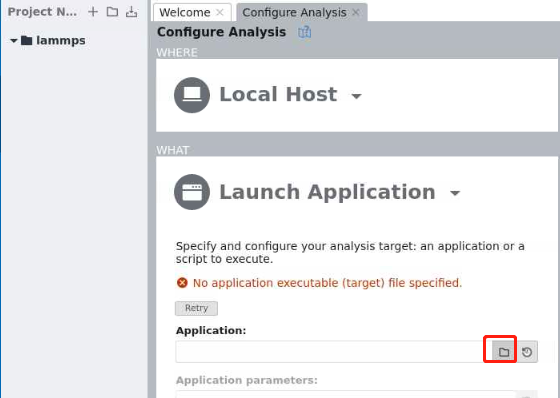Browse for application with folder button

pyautogui.click(x=504, y=352)
